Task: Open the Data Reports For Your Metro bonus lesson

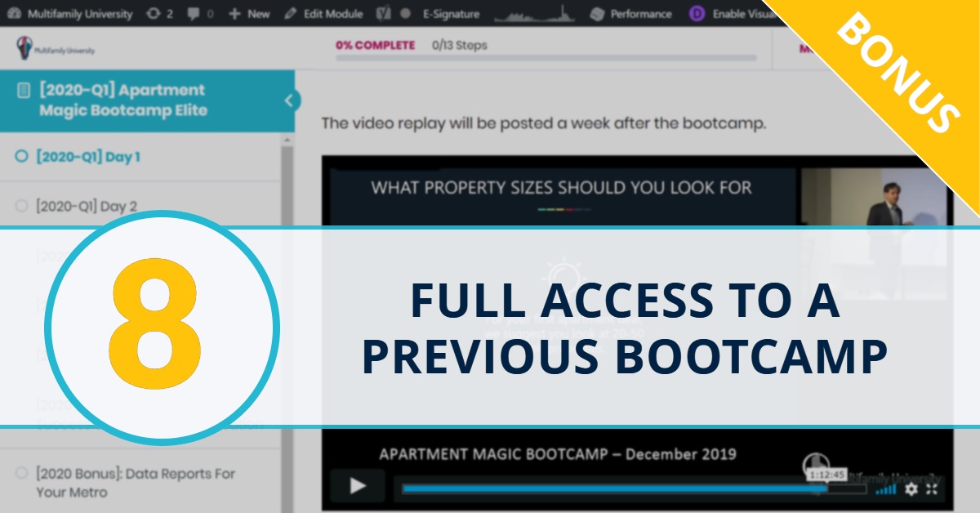Action: (136, 483)
